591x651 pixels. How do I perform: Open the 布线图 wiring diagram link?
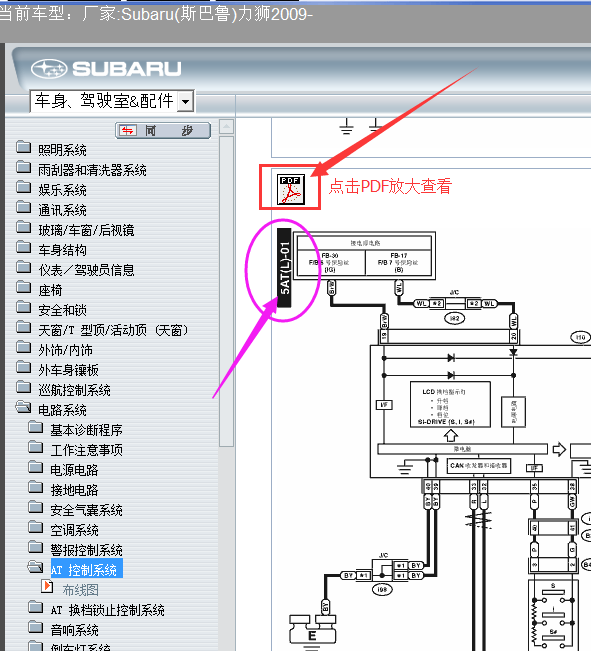point(81,590)
